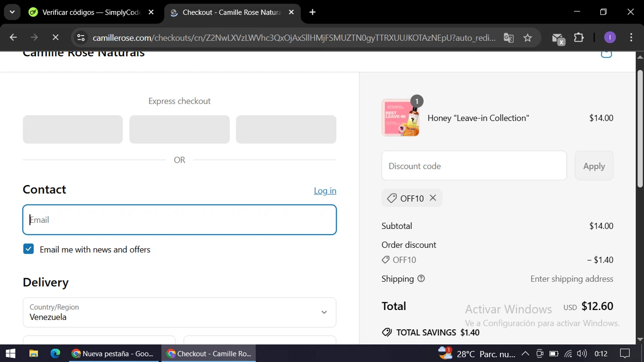This screenshot has height=362, width=644.
Task: Click the OFF10 tag icon in order discount
Action: (x=386, y=260)
